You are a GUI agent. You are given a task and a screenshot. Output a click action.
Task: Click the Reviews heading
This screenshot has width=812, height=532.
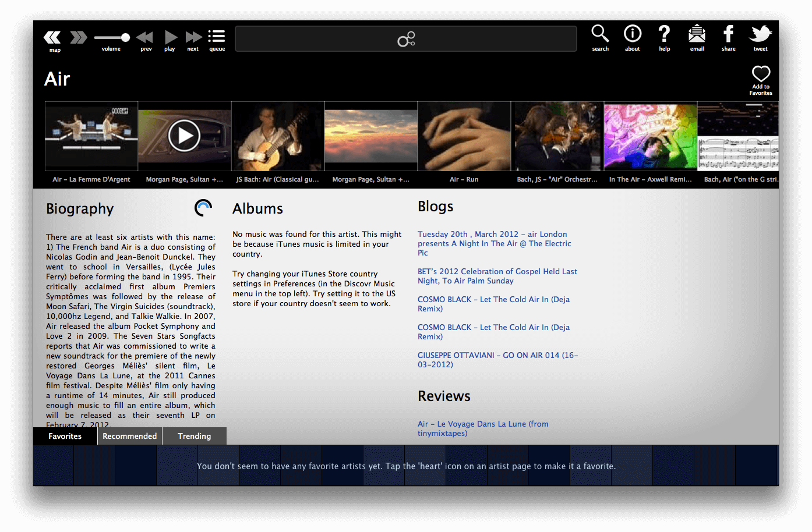coord(444,396)
